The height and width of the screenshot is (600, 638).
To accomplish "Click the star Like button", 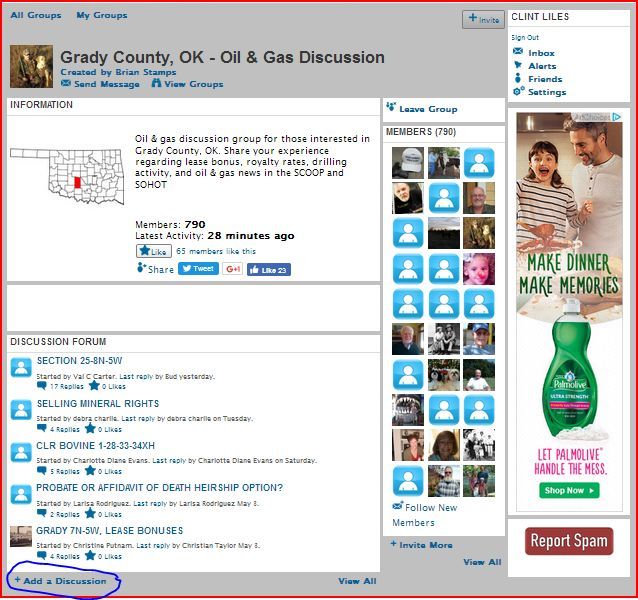I will [154, 251].
